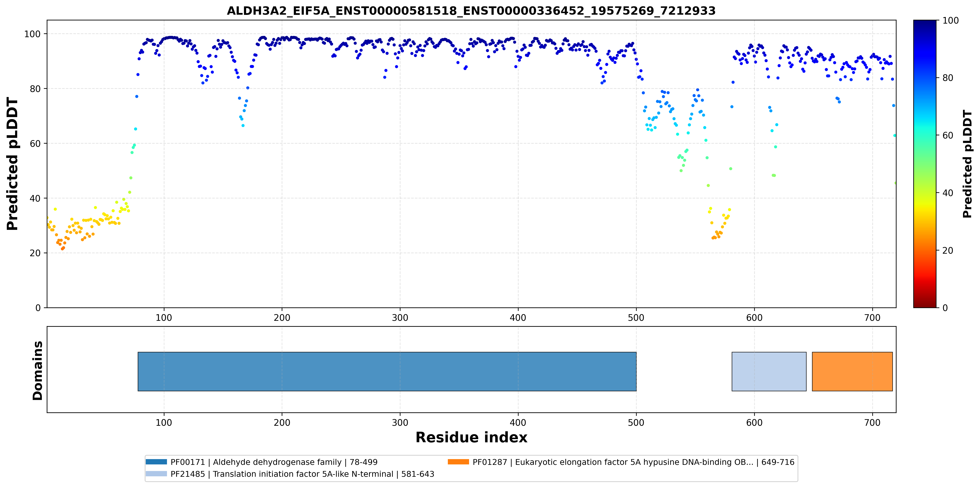This screenshot has width=980, height=488.
Task: Click the plot title ALDH3A2_EIF5A text
Action: pyautogui.click(x=471, y=11)
